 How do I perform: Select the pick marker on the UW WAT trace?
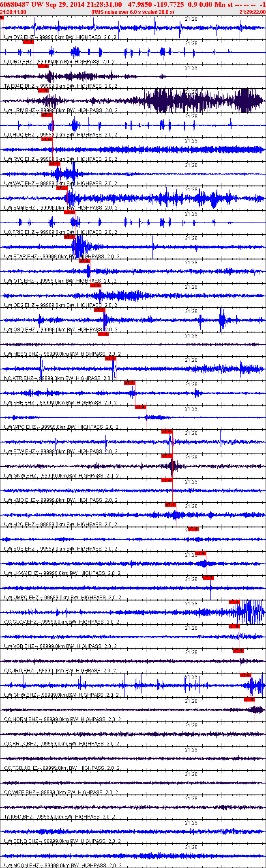click(54, 163)
